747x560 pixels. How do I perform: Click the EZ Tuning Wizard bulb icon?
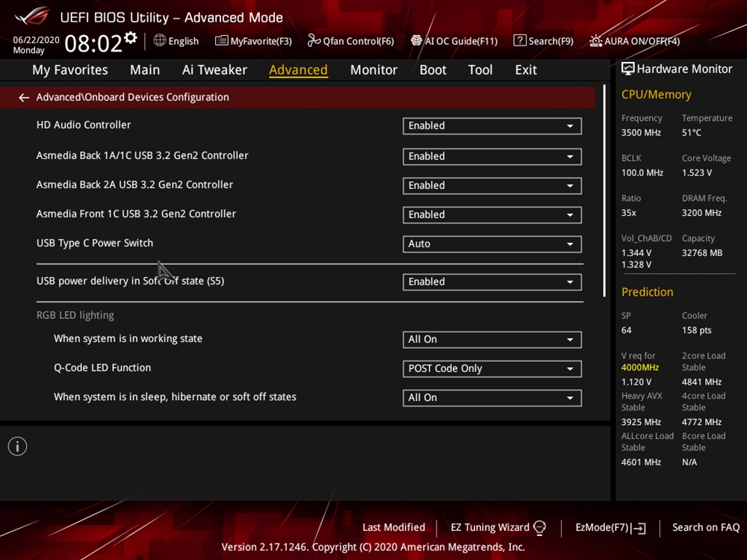click(x=540, y=528)
